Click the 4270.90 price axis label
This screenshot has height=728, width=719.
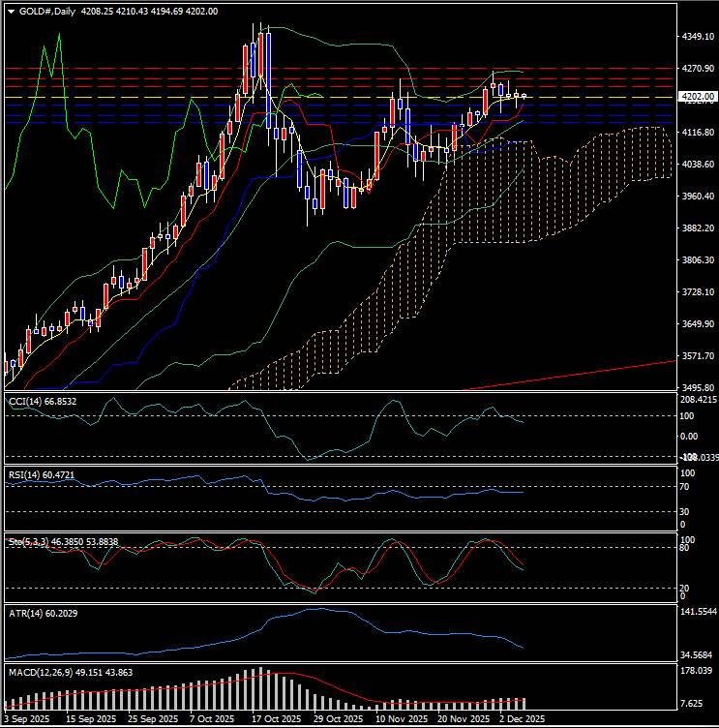point(697,70)
